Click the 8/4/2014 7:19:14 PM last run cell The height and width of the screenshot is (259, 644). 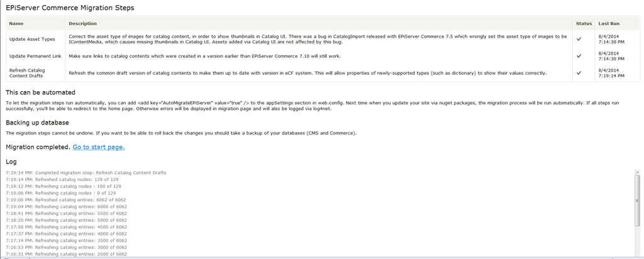coord(609,73)
